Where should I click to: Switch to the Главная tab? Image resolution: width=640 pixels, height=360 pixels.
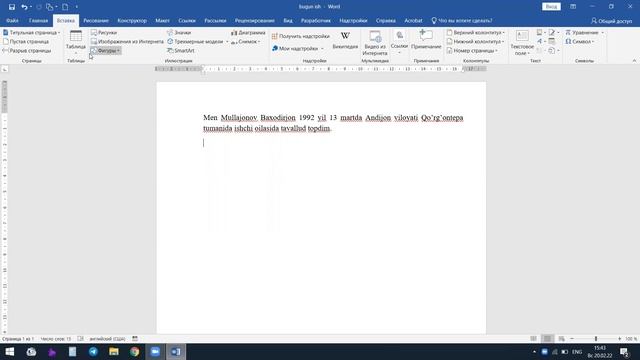(38, 20)
